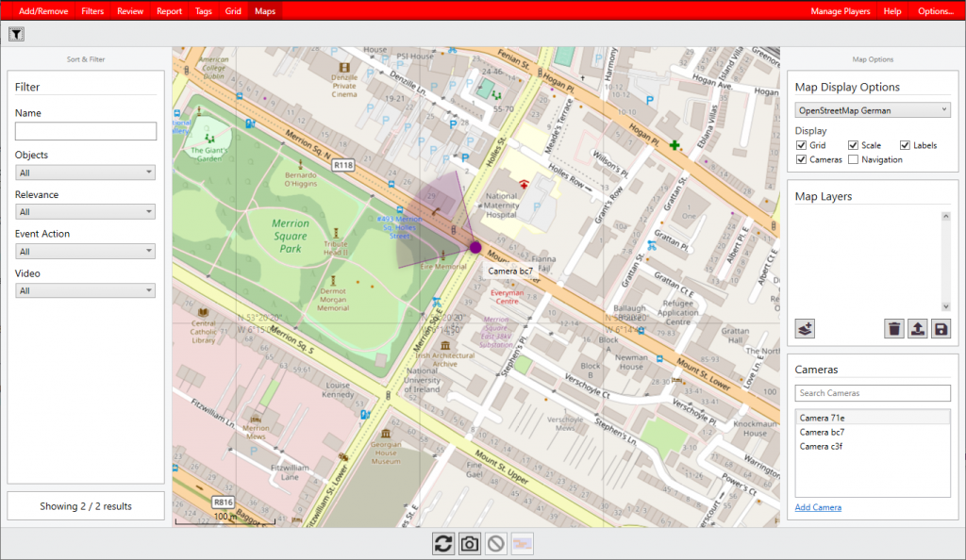Open the OpenStreetMap German map type dropdown
This screenshot has width=966, height=560.
click(x=873, y=110)
